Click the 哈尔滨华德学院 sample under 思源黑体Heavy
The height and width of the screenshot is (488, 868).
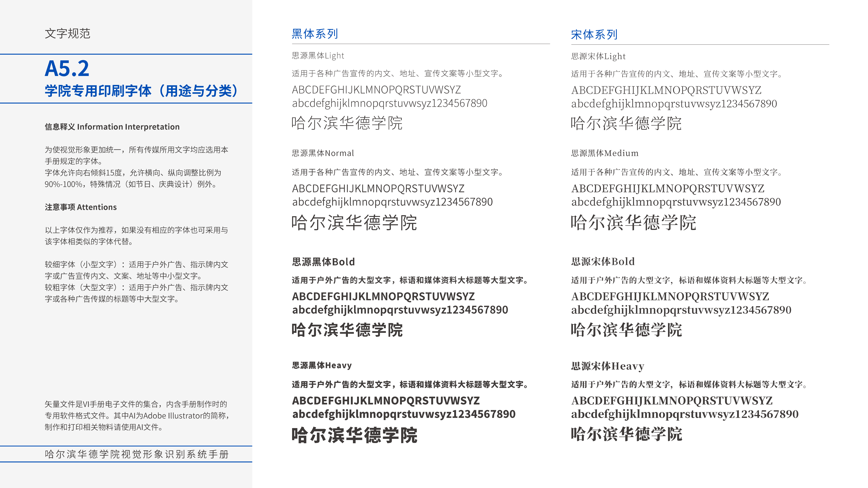tap(355, 435)
